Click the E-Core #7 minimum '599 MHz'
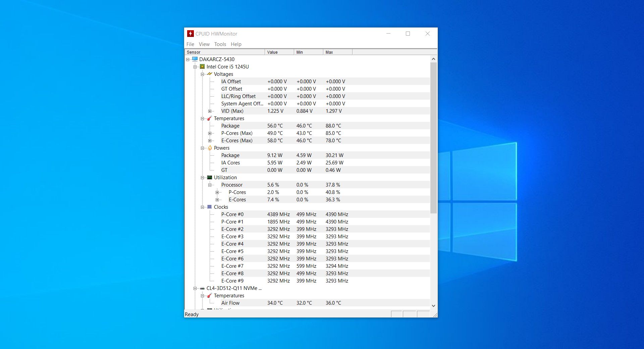 pos(306,266)
